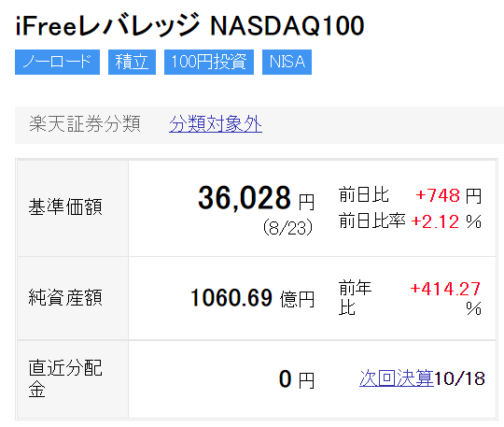The height and width of the screenshot is (427, 504).
Task: Click the ノーロード tag badge
Action: [57, 62]
